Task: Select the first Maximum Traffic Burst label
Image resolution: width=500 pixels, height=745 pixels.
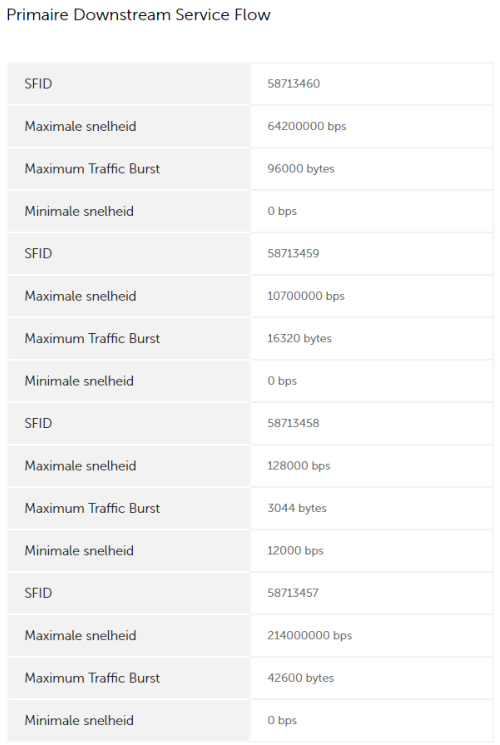Action: 92,169
